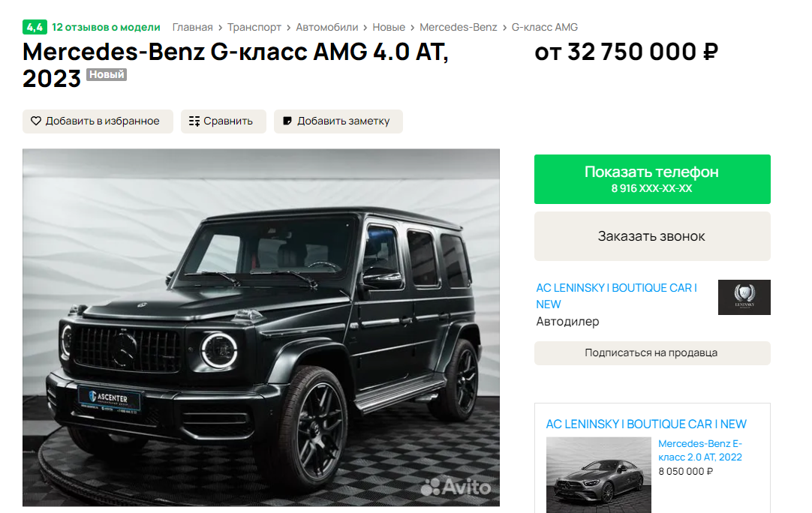Click the AC Leninsky dealer logo

pos(744,297)
